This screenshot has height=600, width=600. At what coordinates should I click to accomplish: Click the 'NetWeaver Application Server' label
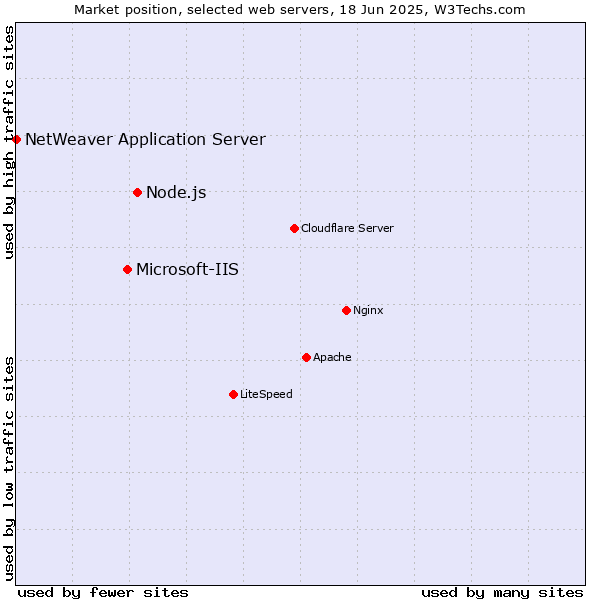145,140
